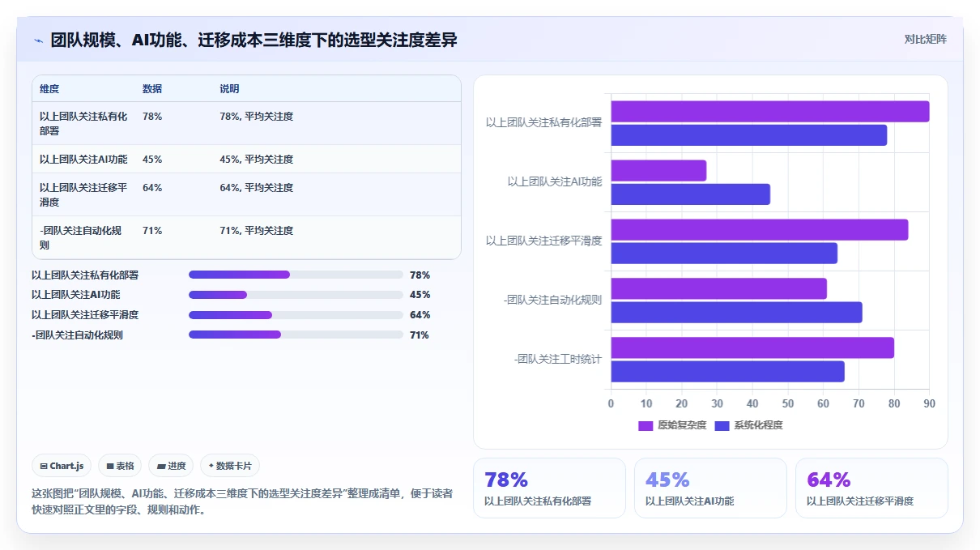Open the 45% 以上团队关注AI功能 data card
The height and width of the screenshot is (550, 980).
pyautogui.click(x=710, y=488)
